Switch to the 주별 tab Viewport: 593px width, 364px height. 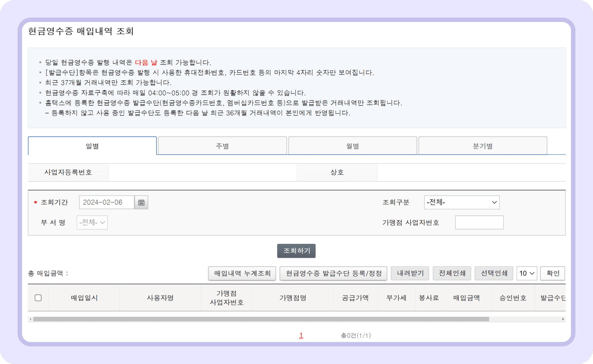coord(222,146)
